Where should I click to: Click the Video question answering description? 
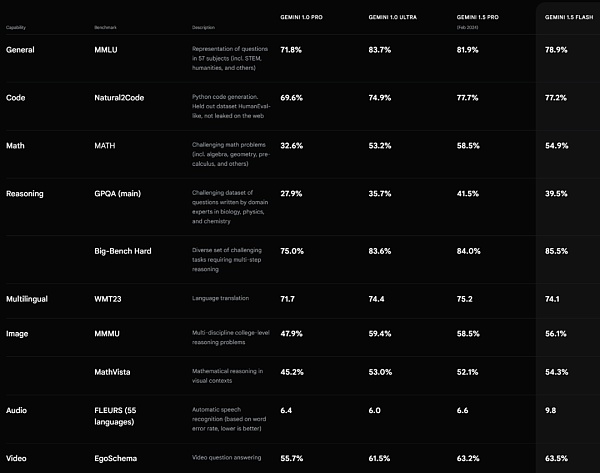tap(229, 458)
